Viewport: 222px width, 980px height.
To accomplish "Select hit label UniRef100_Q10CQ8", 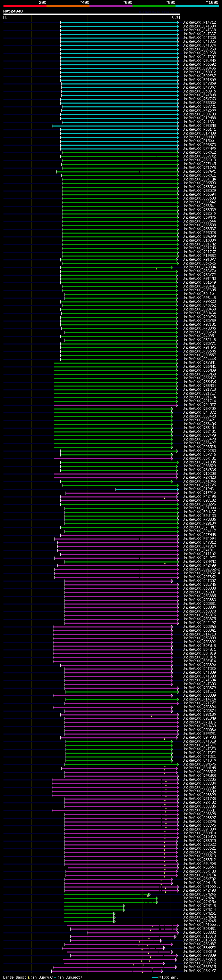I will tap(199, 473).
